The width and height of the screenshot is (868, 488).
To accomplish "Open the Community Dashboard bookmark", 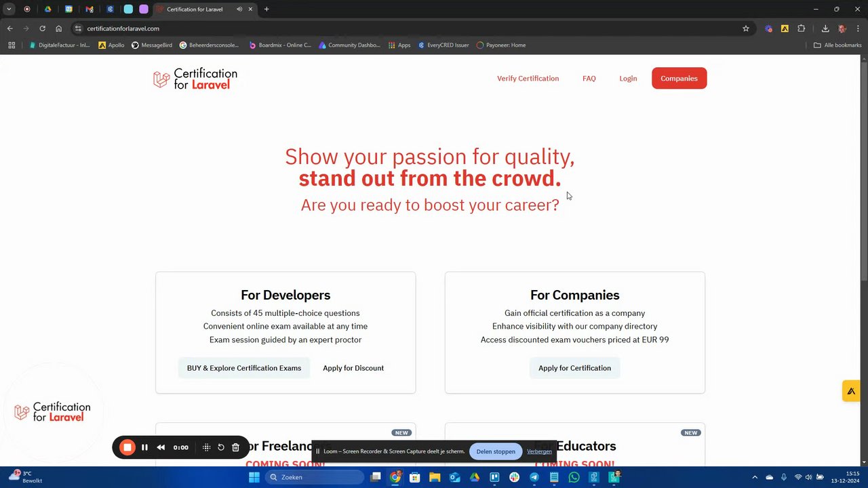I will (x=350, y=45).
